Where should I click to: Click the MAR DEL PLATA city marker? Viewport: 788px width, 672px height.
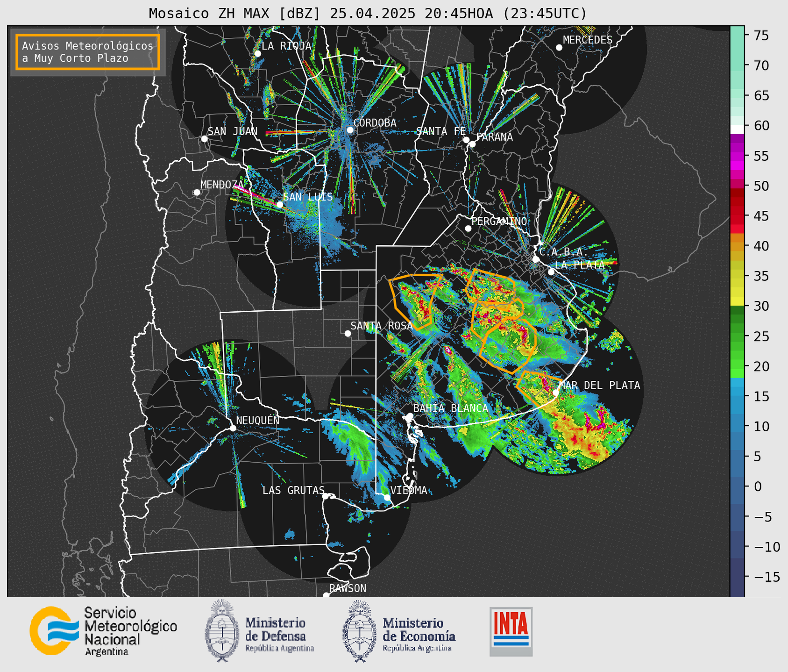(556, 393)
